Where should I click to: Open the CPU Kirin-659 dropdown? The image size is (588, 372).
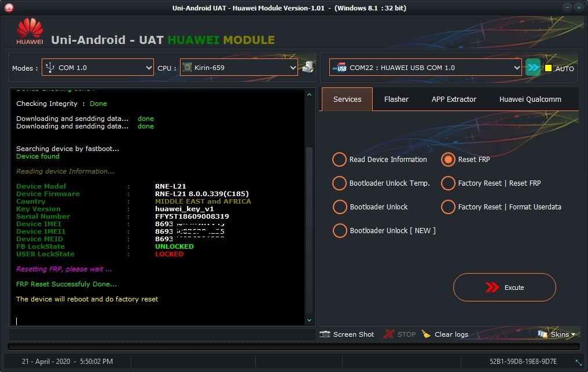[239, 68]
